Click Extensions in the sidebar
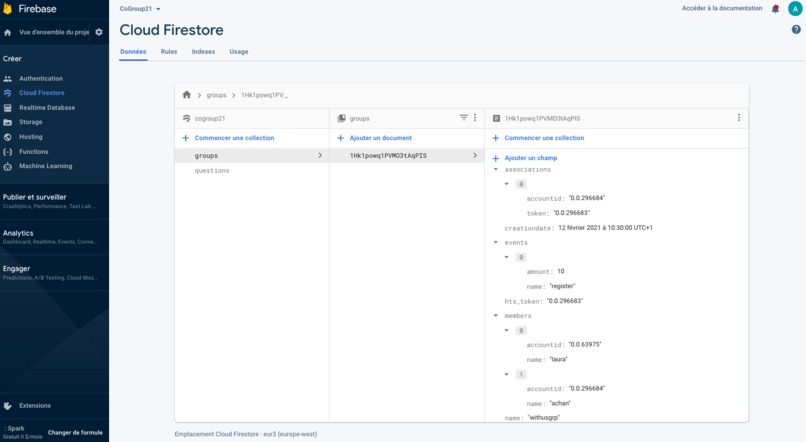Viewport: 806px width, 442px height. click(35, 406)
